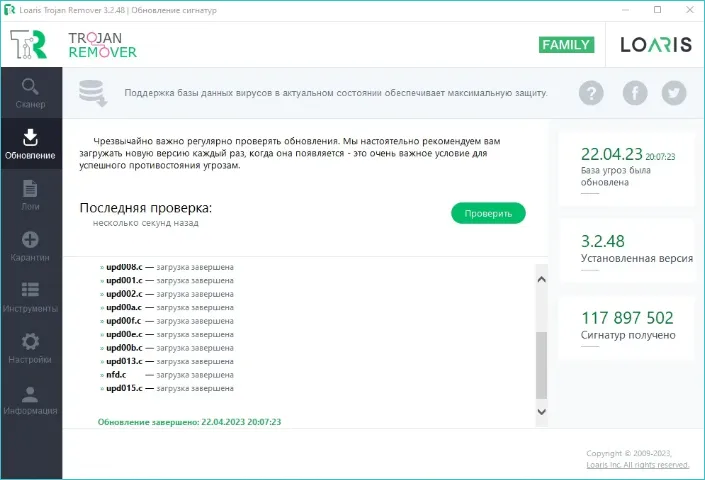The height and width of the screenshot is (480, 705).
Task: Click the LOARIS brand logo
Action: coord(656,44)
